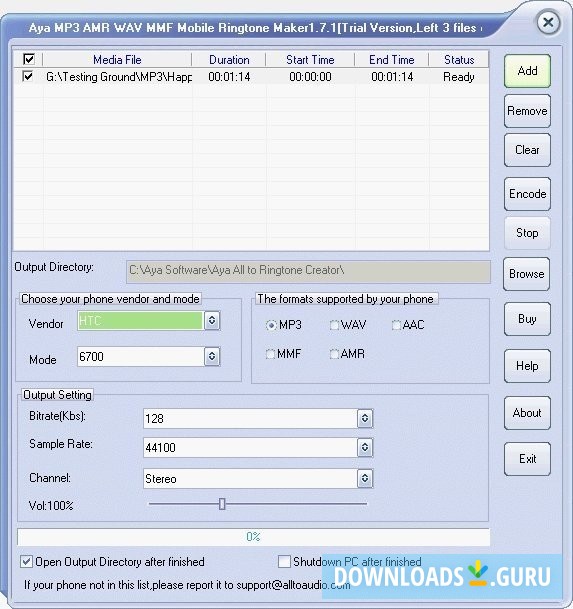Show the About dialog
This screenshot has height=609, width=573.
[x=527, y=413]
